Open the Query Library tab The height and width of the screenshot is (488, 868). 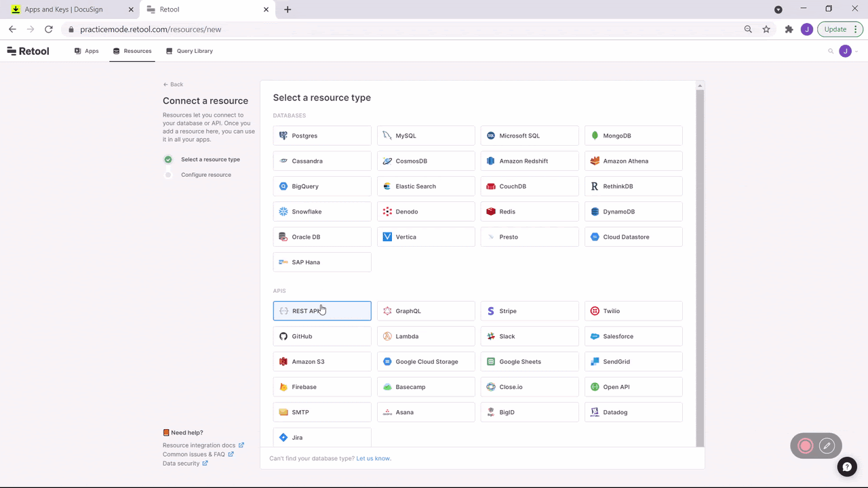click(189, 51)
